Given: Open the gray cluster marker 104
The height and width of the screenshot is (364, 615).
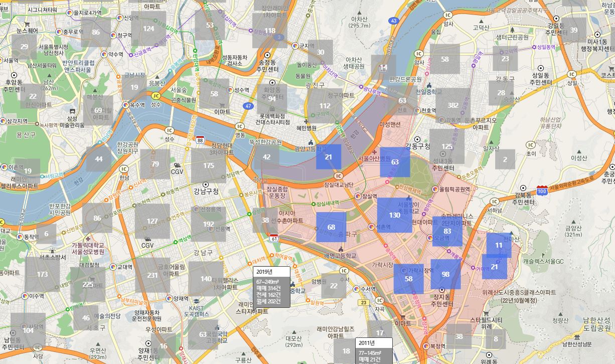Looking at the screenshot, I should (28, 330).
